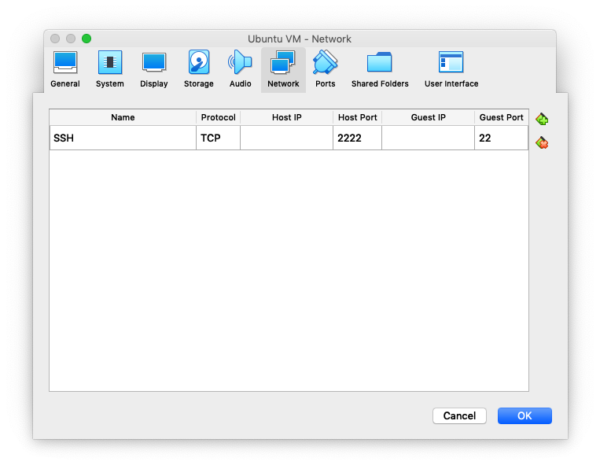Image resolution: width=600 pixels, height=465 pixels.
Task: Click the Guest Port column header
Action: (x=501, y=117)
